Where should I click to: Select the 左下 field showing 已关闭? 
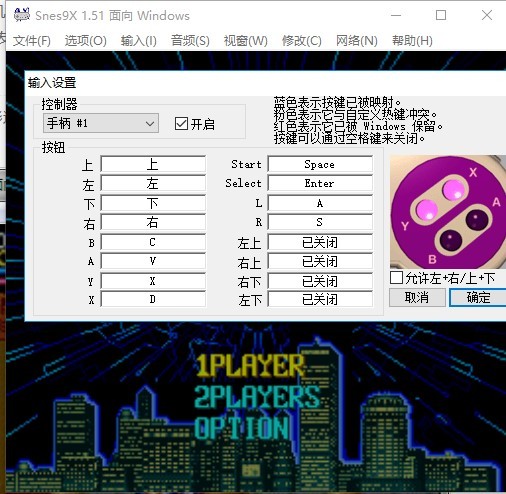pos(320,299)
